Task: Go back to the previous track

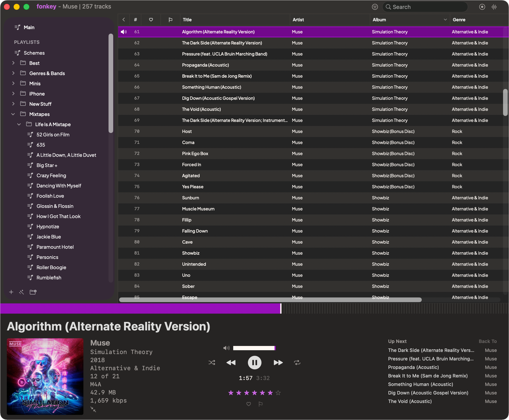Action: [x=231, y=362]
